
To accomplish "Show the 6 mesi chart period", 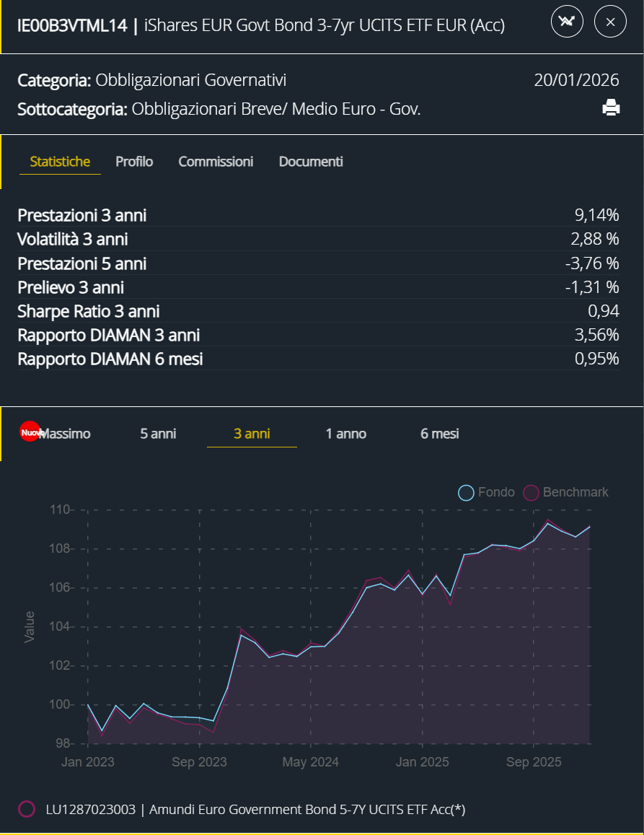I will pos(439,434).
